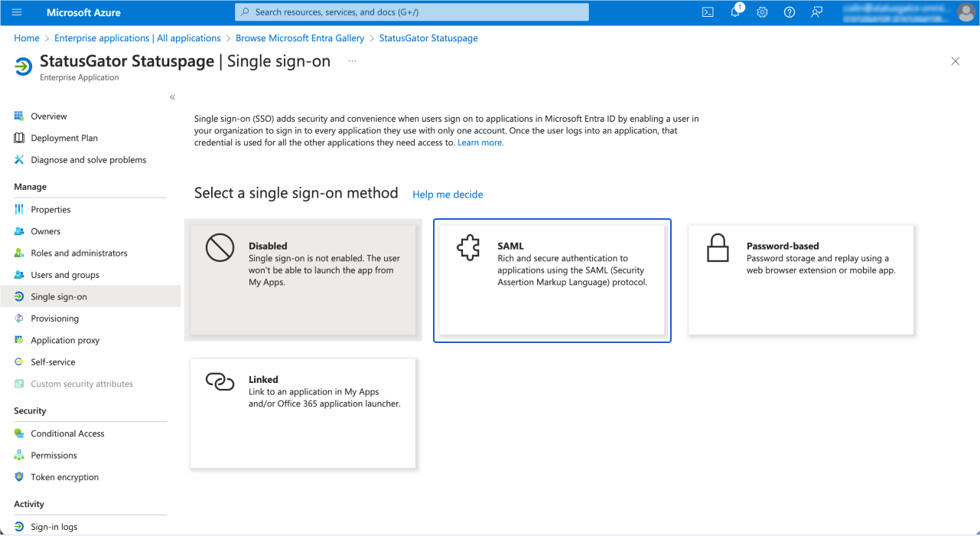Close the Single sign-on blade

tap(955, 61)
